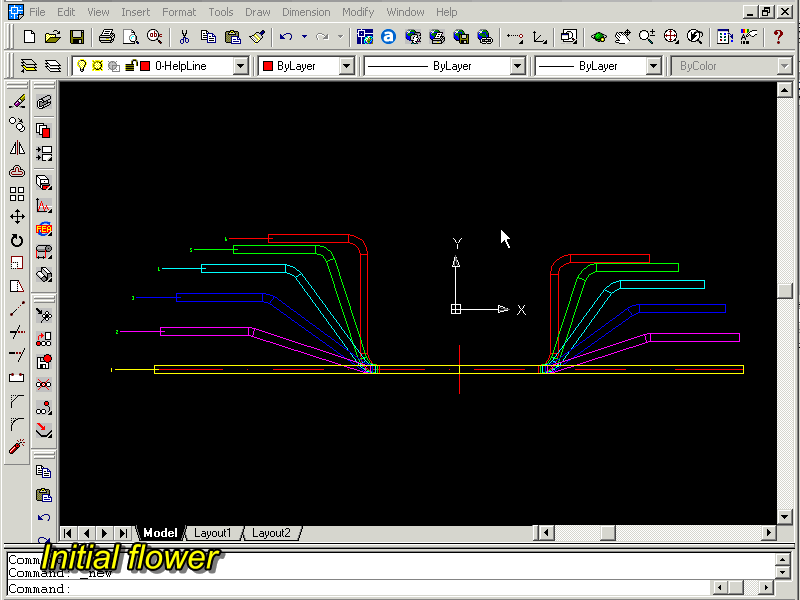Screen dimensions: 800x600
Task: Click the stacked squares with red fill icon
Action: click(x=44, y=130)
